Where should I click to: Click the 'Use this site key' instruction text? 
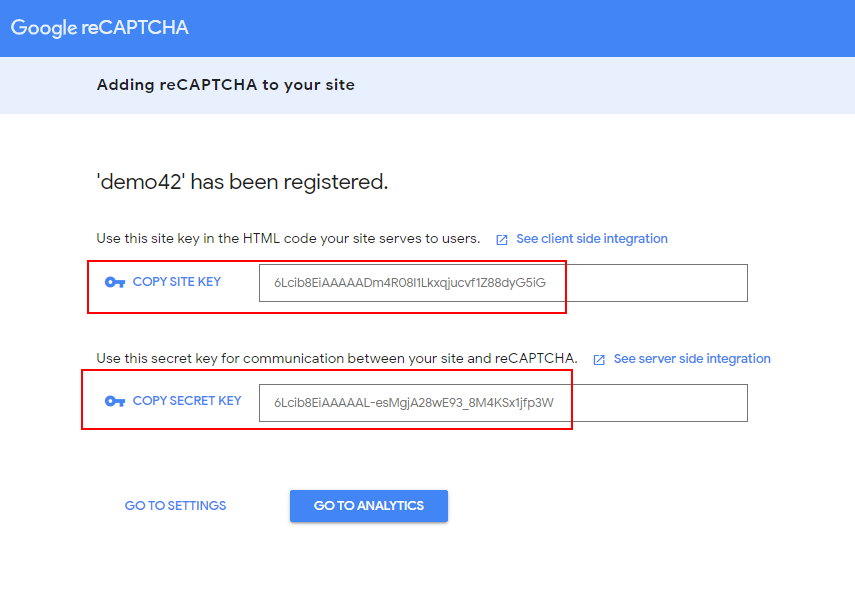(288, 239)
